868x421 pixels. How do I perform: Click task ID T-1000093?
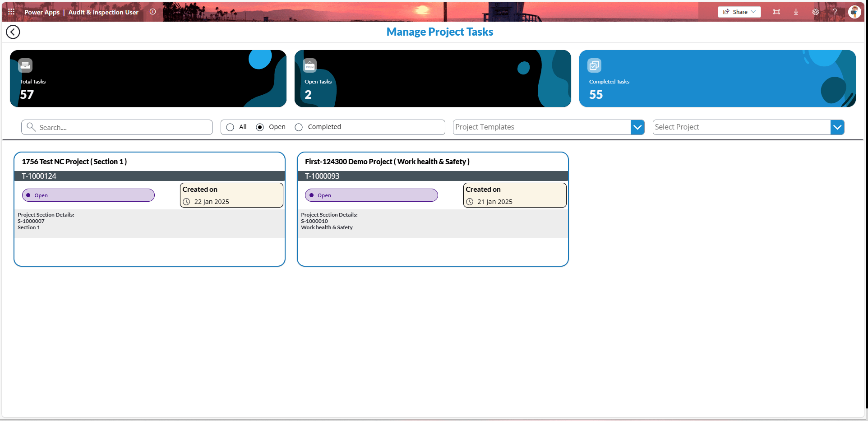(322, 176)
